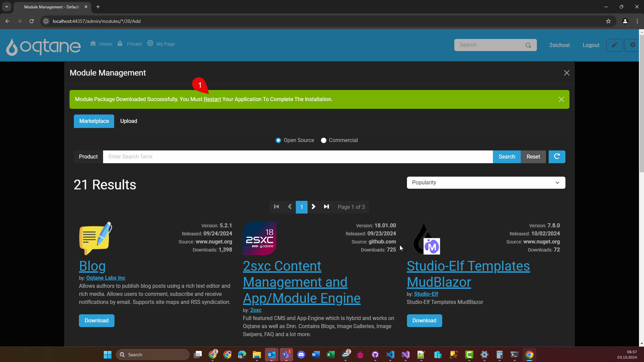Go to the next results page arrow
Viewport: 644px width, 362px height.
coord(313,207)
